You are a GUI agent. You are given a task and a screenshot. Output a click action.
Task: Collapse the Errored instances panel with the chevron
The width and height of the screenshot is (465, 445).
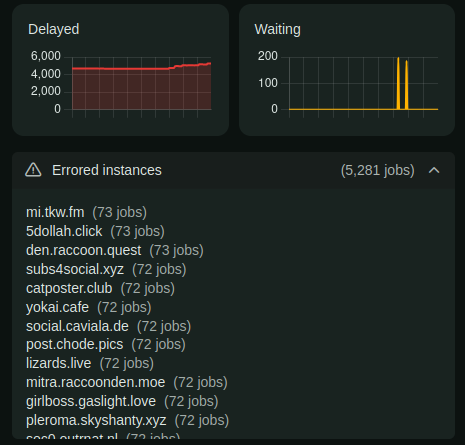[x=434, y=170]
